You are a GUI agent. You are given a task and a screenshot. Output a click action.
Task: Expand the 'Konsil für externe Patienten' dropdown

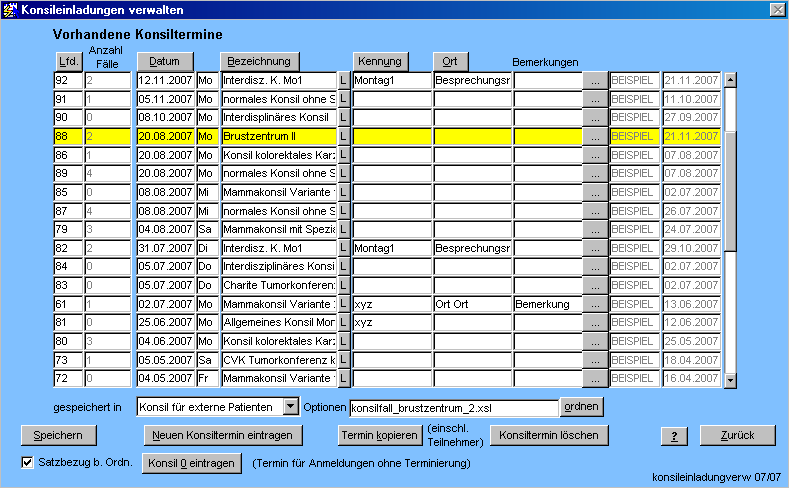tap(290, 407)
